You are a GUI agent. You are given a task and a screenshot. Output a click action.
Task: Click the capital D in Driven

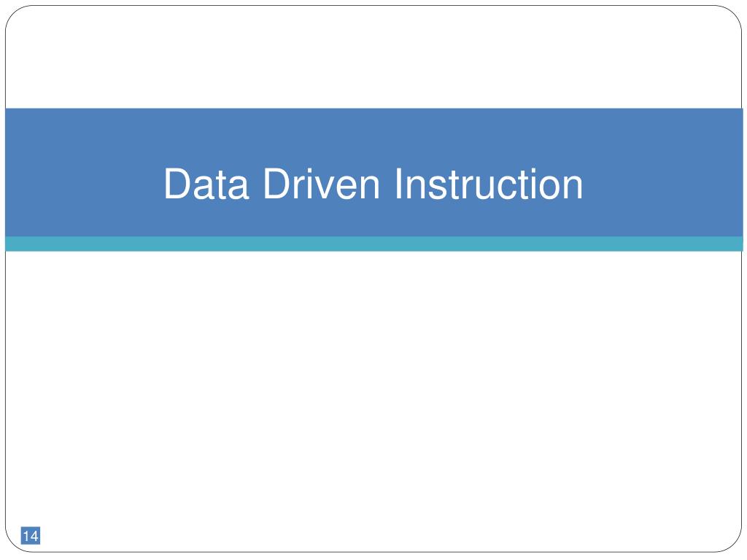click(x=276, y=184)
